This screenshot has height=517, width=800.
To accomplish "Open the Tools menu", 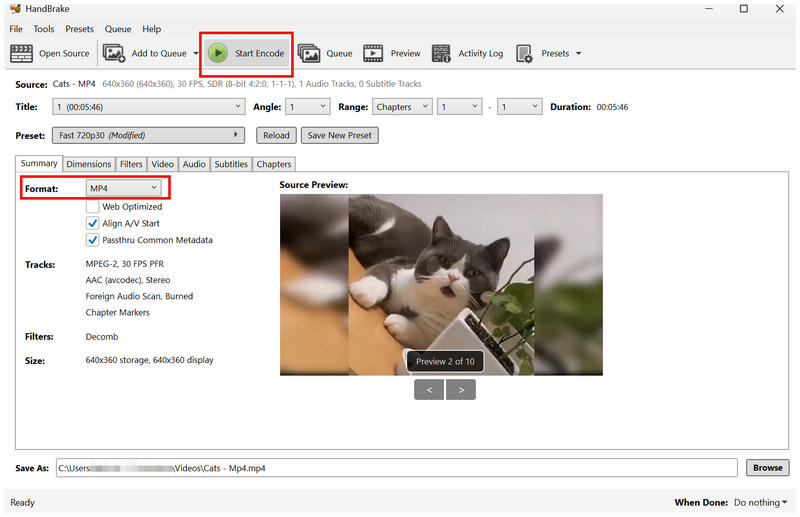I will click(44, 29).
